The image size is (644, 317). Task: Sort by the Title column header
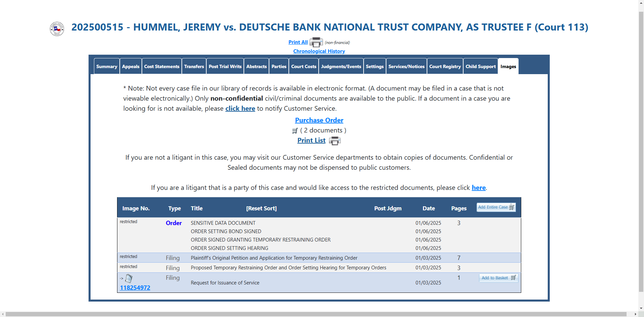(197, 208)
